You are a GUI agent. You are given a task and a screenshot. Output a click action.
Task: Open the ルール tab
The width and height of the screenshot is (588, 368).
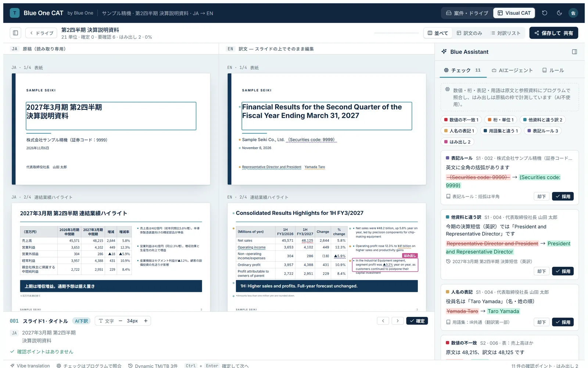point(553,70)
